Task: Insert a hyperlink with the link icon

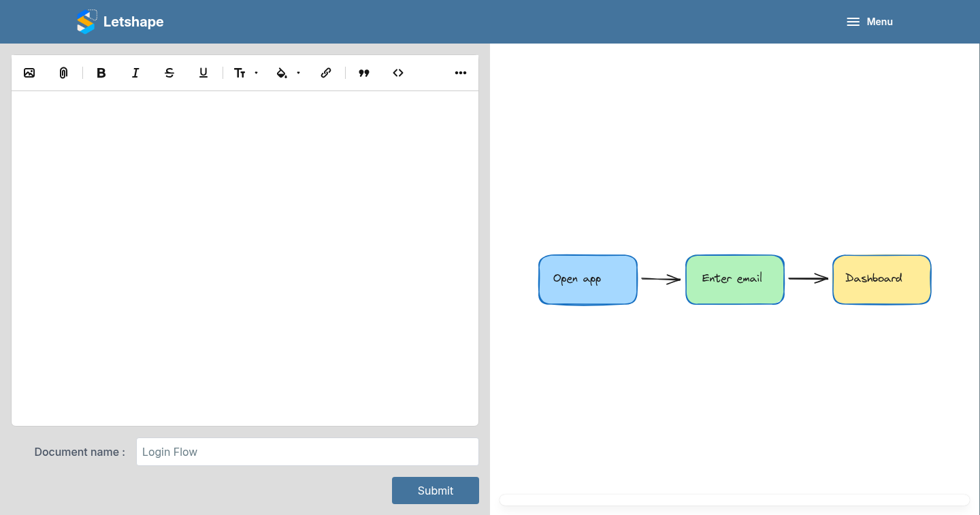Action: pos(326,73)
